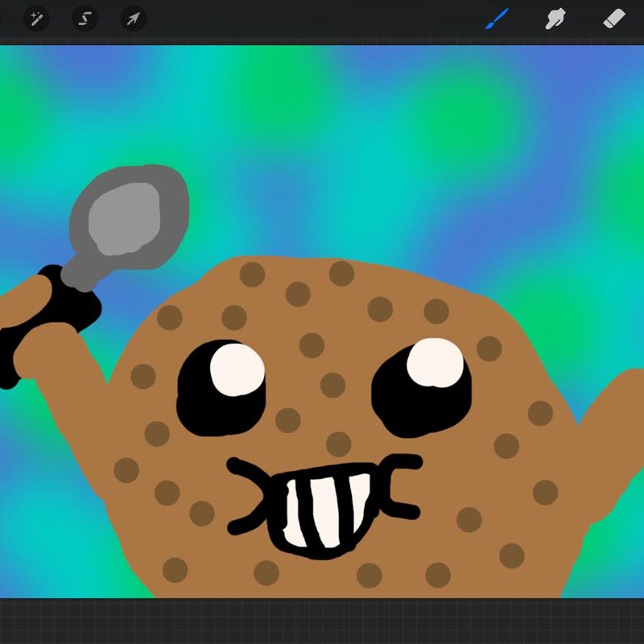The width and height of the screenshot is (644, 644).
Task: Open the Adjustments magic wand menu
Action: point(37,19)
